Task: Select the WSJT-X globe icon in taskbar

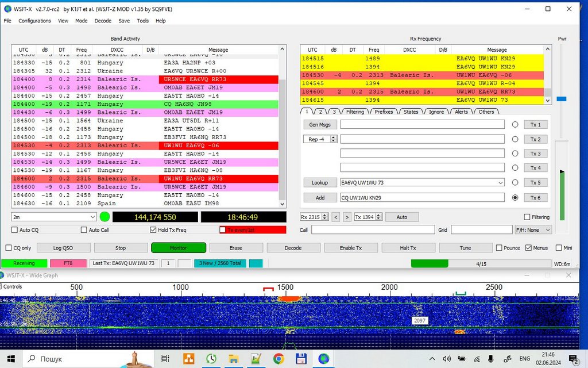Action: (324, 359)
